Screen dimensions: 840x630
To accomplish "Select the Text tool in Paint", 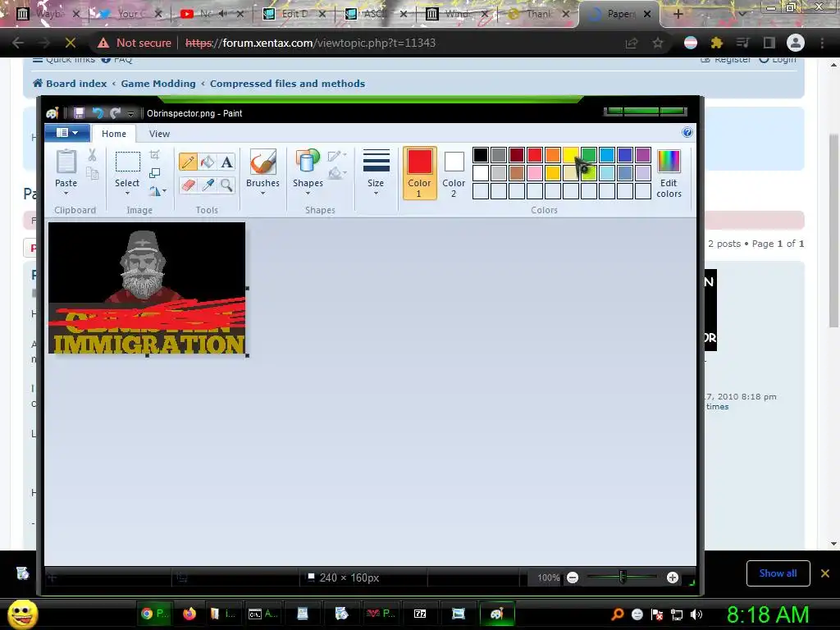I will 226,162.
